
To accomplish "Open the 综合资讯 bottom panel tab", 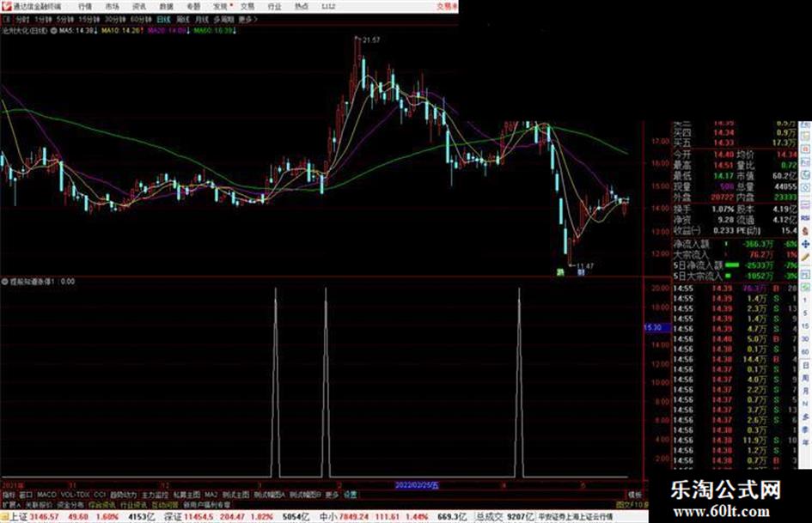I will coord(102,504).
